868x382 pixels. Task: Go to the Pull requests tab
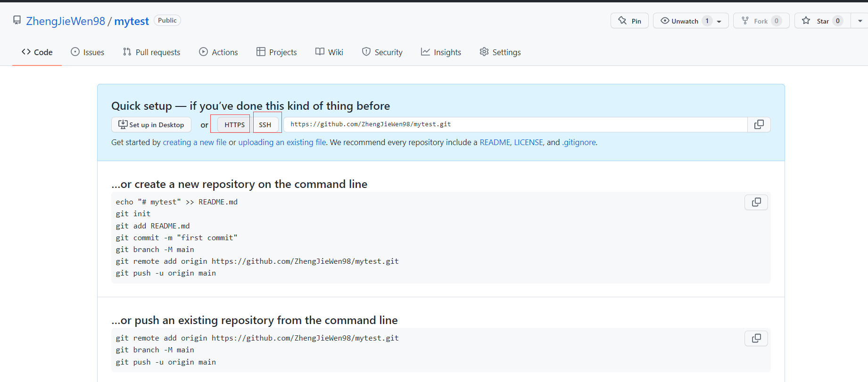tap(151, 52)
